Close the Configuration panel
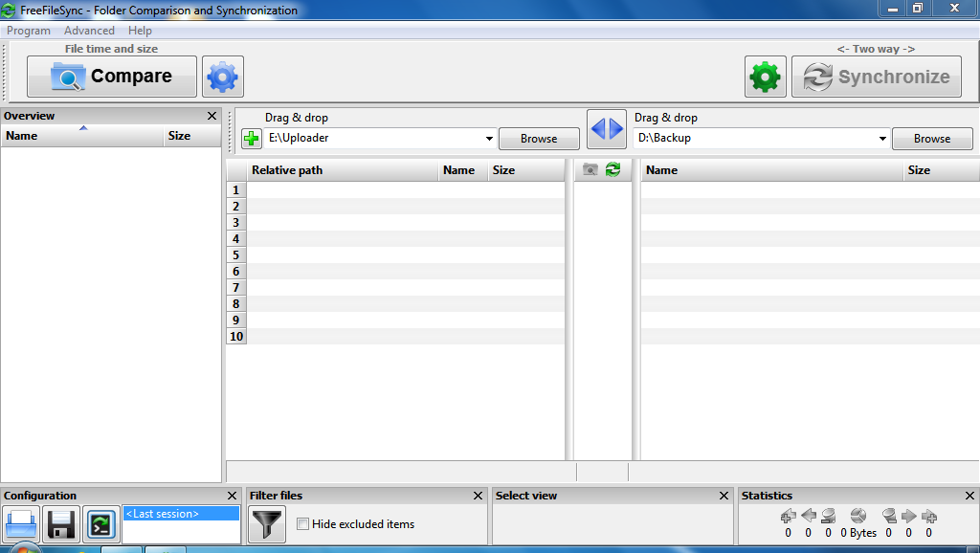The width and height of the screenshot is (980, 553). click(232, 496)
